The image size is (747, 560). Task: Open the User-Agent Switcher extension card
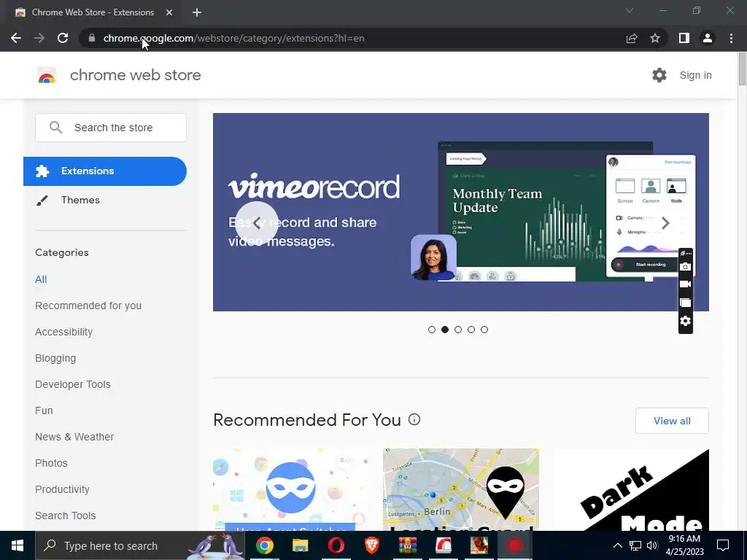pos(290,489)
